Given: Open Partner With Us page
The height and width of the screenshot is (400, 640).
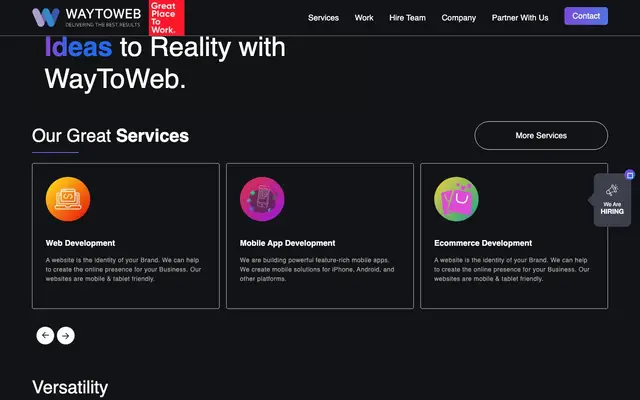Looking at the screenshot, I should click(x=520, y=18).
